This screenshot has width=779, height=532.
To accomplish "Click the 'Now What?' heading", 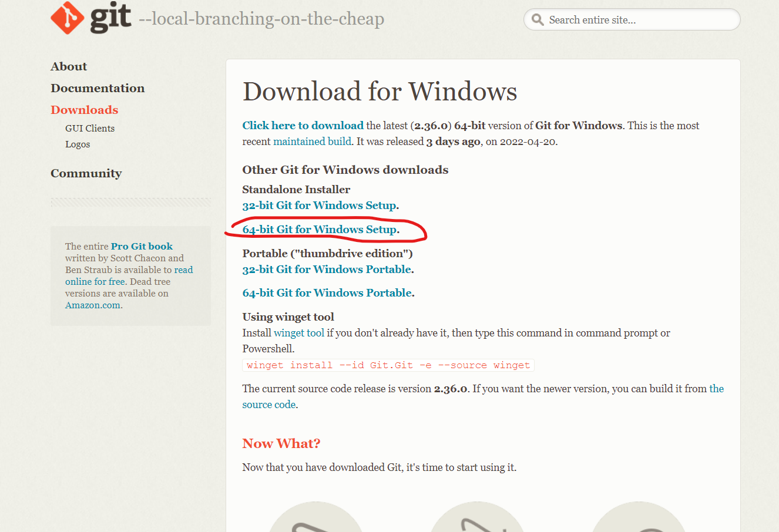I will pos(281,443).
